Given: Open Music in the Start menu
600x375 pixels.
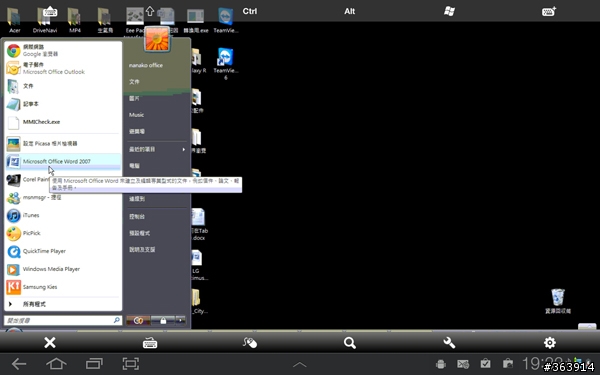Looking at the screenshot, I should 136,115.
